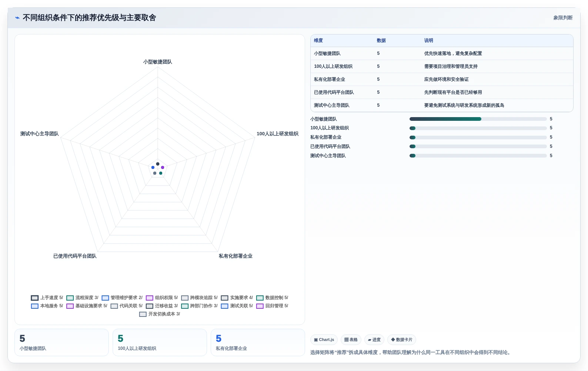Click 应先做环境和安全验证 description
Viewport: 588px width, 371px height.
447,79
